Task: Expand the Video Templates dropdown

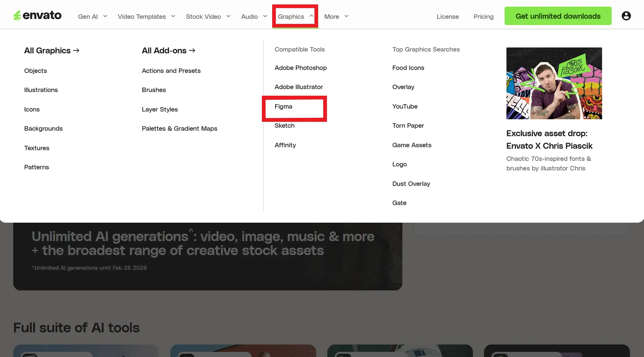Action: (146, 16)
